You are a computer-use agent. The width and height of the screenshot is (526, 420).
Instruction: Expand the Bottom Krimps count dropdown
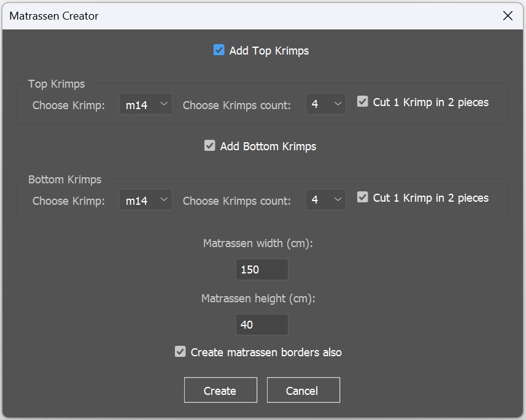coord(326,200)
